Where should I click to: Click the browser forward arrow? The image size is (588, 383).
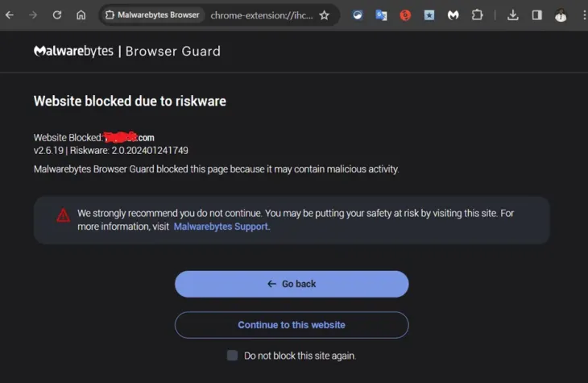pos(33,15)
